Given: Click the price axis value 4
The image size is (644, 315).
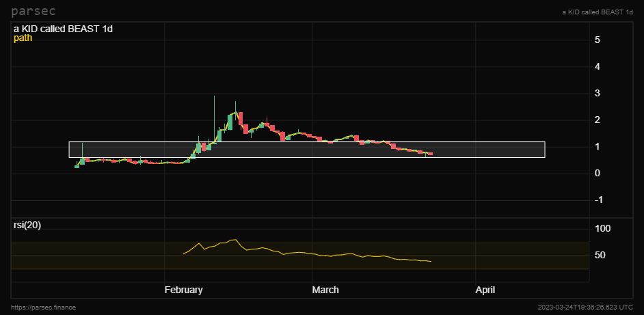Looking at the screenshot, I should [x=598, y=67].
